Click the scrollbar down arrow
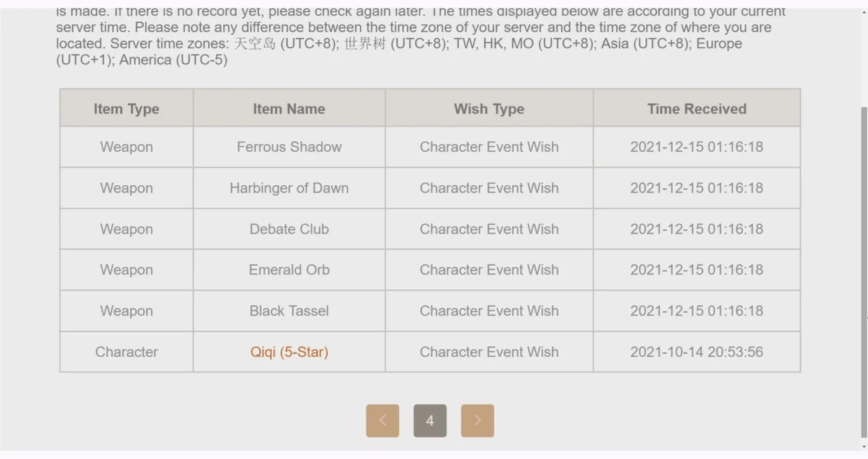This screenshot has width=868, height=459. (x=863, y=445)
